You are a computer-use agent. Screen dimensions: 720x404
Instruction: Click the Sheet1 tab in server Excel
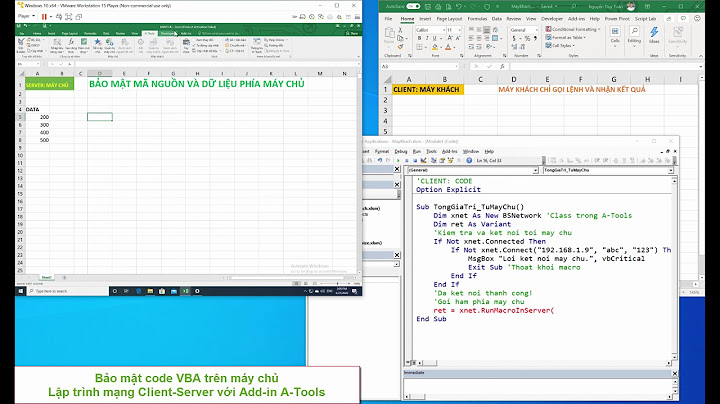[46, 277]
